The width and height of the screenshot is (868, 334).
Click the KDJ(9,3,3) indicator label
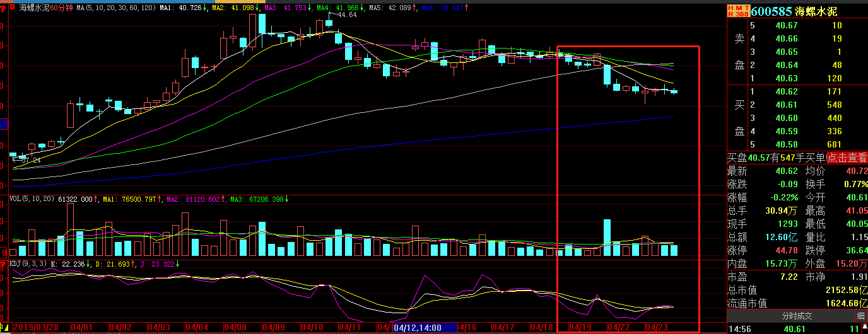28,263
